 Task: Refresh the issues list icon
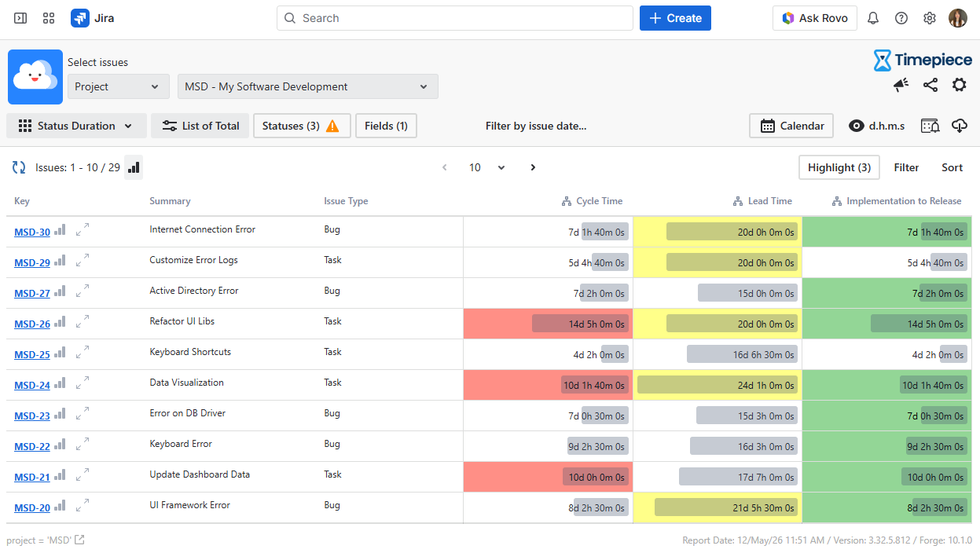click(19, 167)
